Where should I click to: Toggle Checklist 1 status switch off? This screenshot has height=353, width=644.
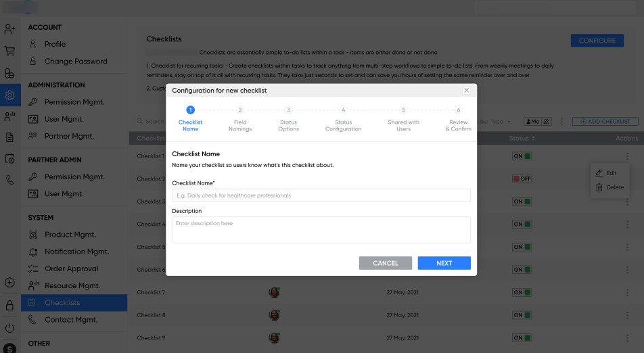pyautogui.click(x=522, y=156)
